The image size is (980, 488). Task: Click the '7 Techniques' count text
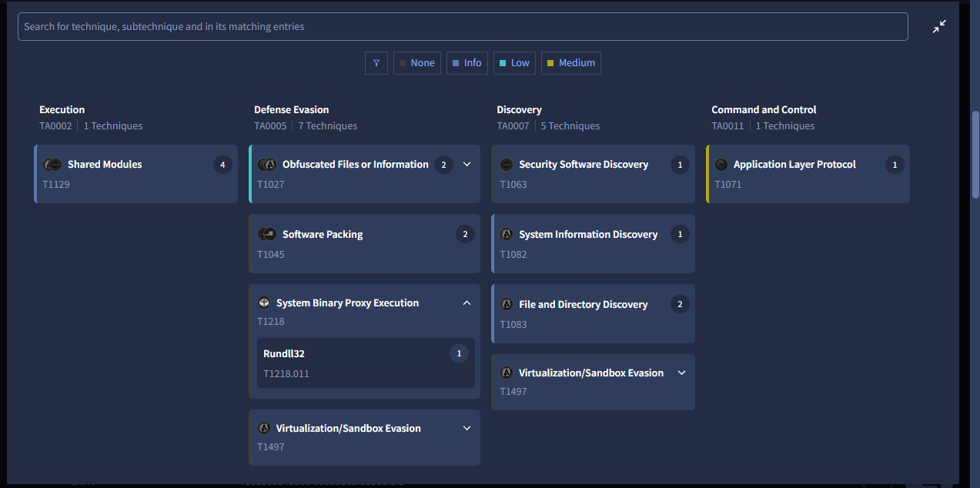click(328, 126)
